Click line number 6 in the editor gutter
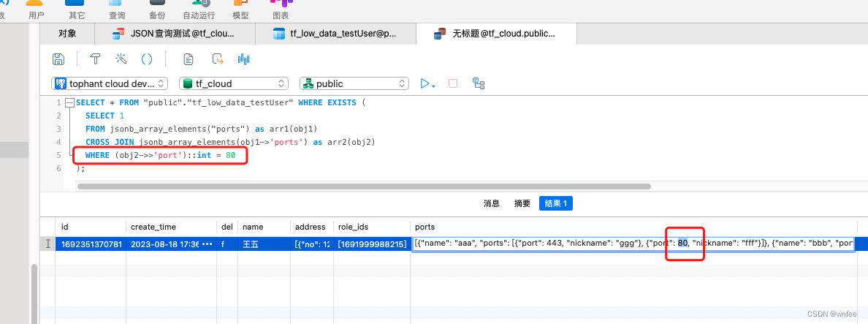 coord(58,168)
